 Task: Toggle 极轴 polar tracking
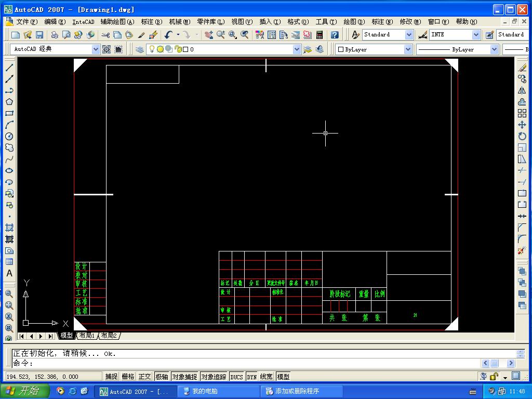coord(162,377)
